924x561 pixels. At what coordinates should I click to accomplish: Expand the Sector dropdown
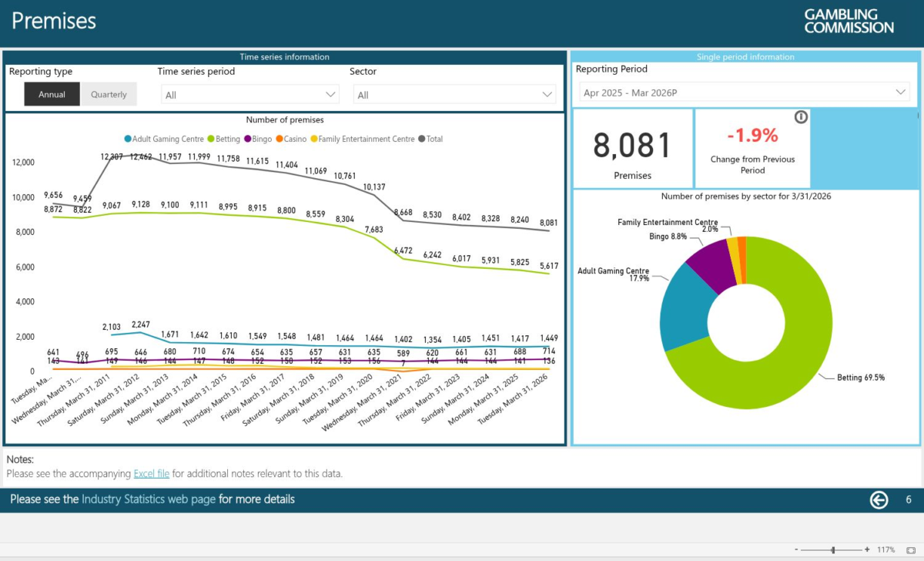454,95
